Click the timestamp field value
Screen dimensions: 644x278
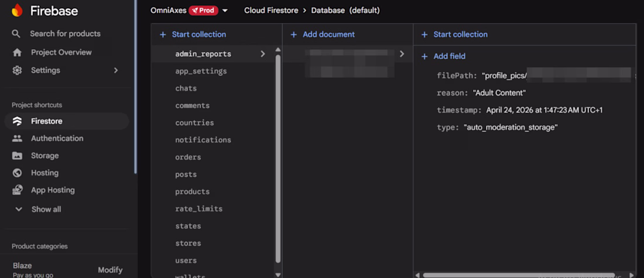click(x=544, y=111)
